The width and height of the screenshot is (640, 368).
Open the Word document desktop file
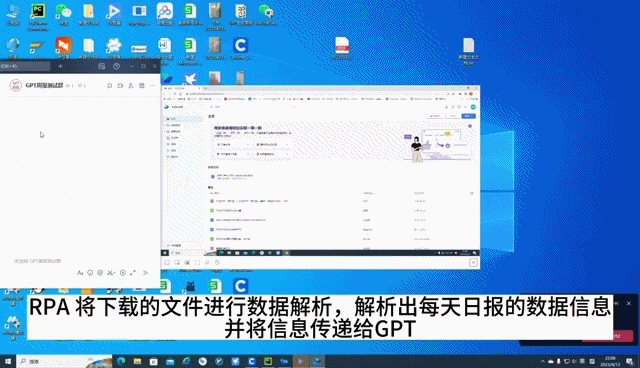pos(164,50)
